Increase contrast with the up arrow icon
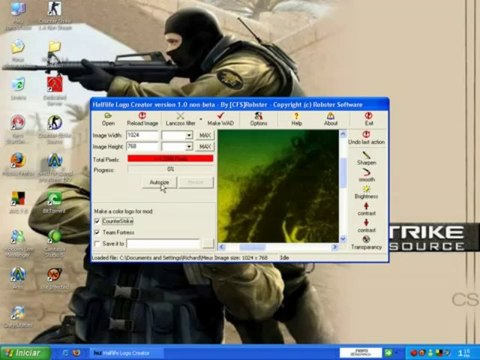 click(366, 209)
